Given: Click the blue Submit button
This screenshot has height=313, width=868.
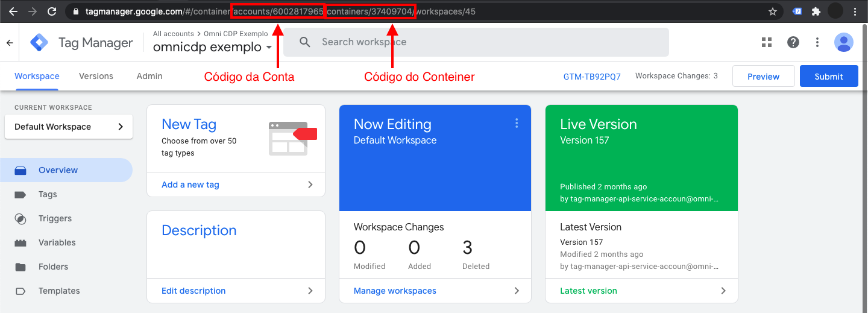Looking at the screenshot, I should coord(829,77).
